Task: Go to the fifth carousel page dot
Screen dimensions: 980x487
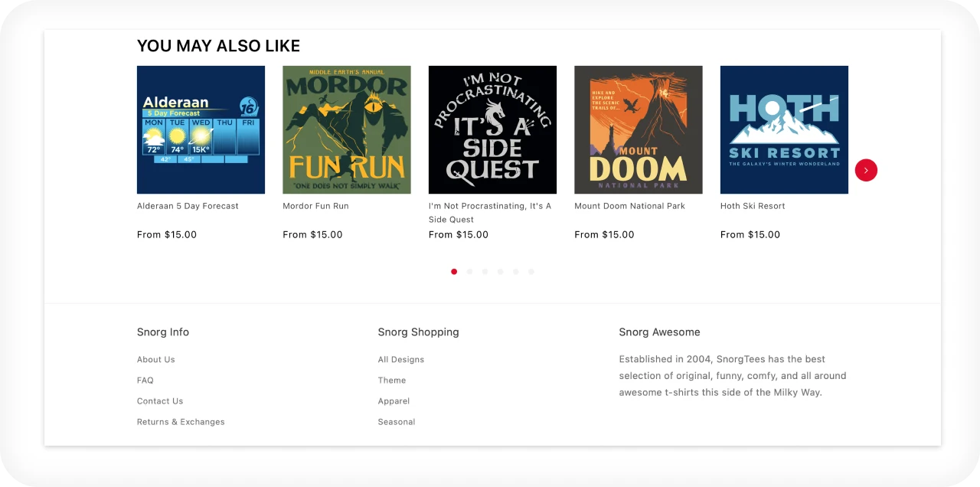Action: (x=515, y=271)
